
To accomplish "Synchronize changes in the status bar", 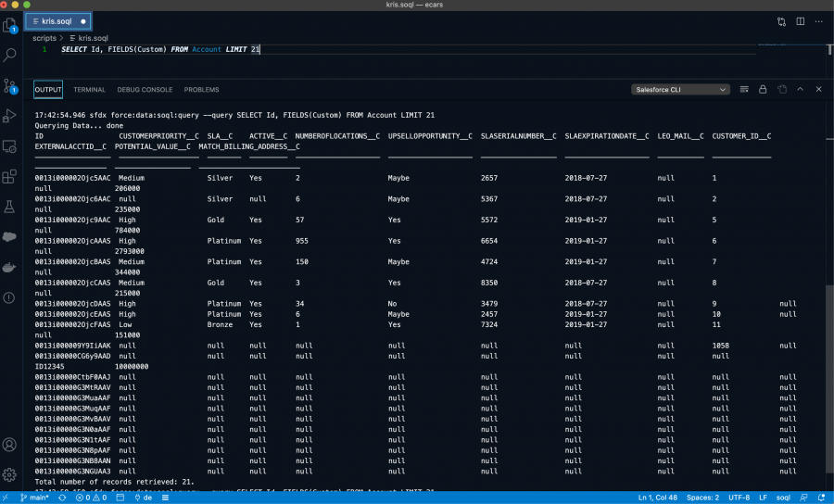I will (63, 498).
